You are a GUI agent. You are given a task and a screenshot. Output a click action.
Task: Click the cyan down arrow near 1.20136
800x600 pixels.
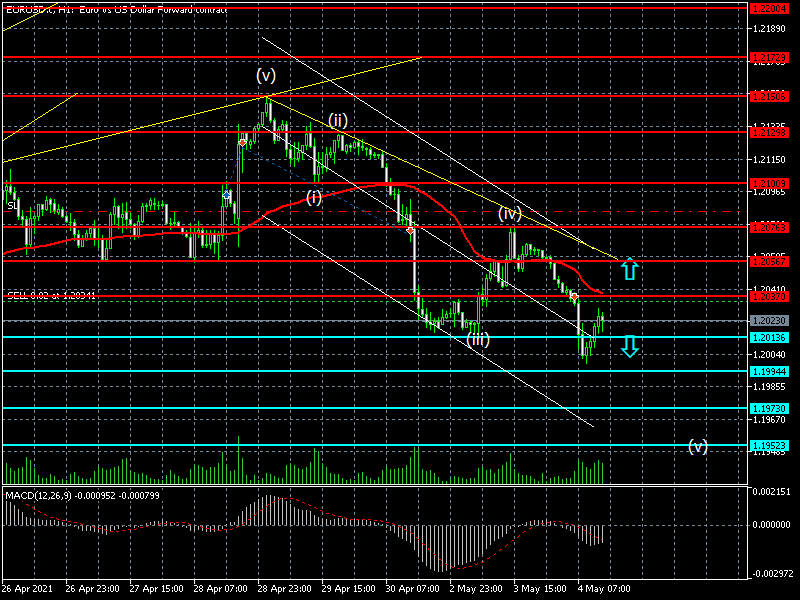[628, 347]
